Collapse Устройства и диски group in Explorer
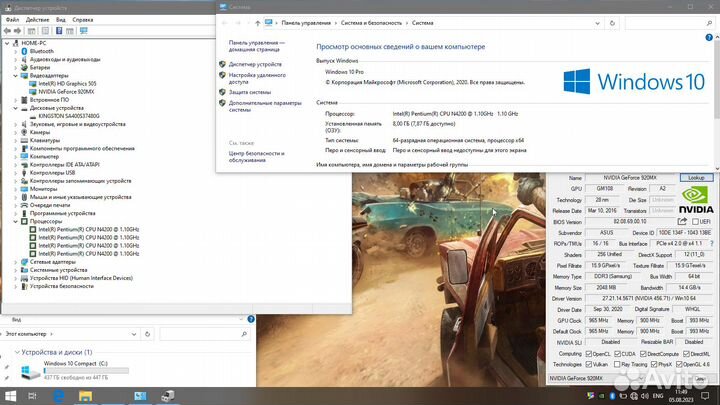 17,352
